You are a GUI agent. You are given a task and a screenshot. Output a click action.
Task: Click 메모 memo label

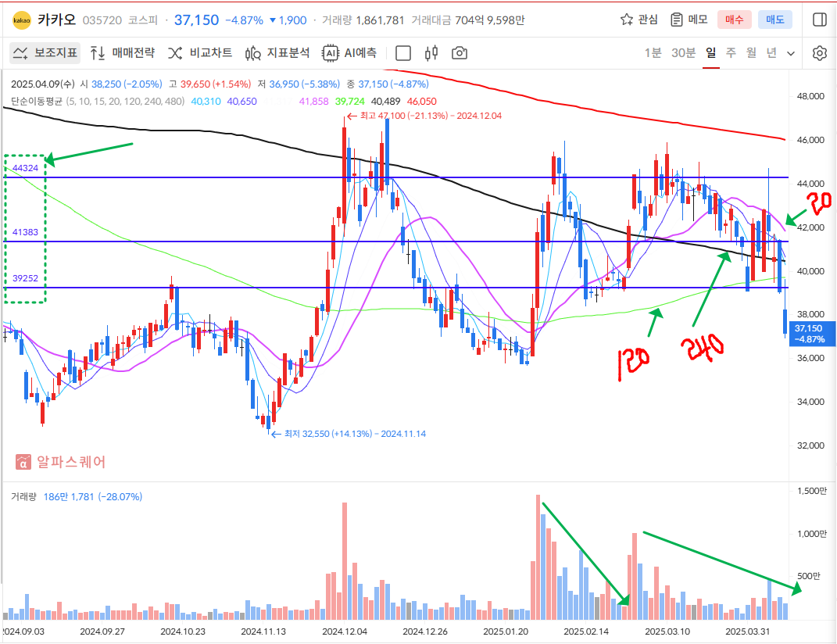click(x=698, y=20)
